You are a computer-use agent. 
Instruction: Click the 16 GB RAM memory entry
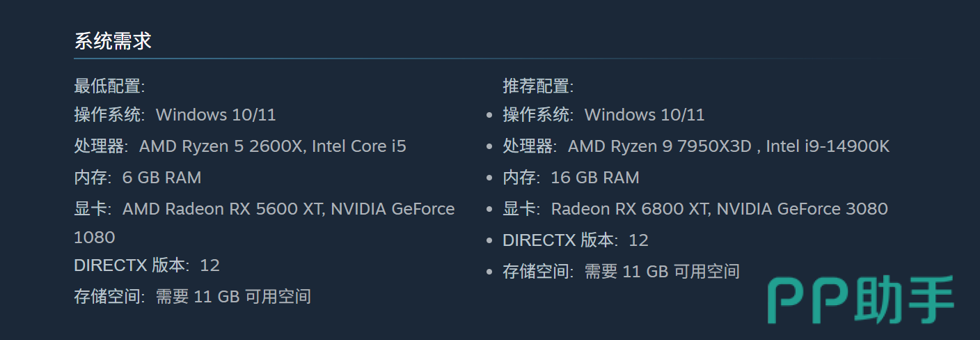595,178
